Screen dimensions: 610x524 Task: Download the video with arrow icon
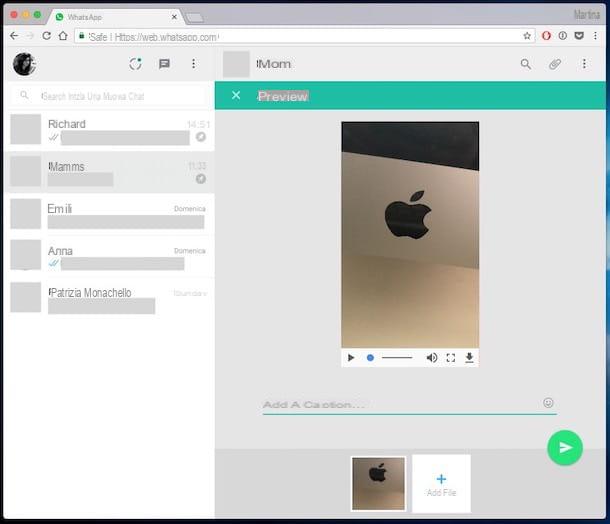coord(470,358)
